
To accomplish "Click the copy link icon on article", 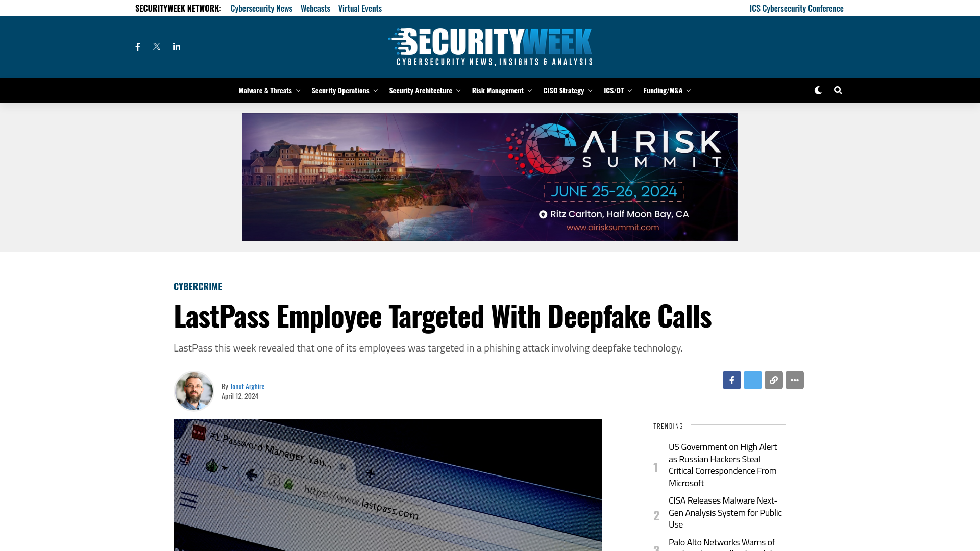I will [x=773, y=380].
